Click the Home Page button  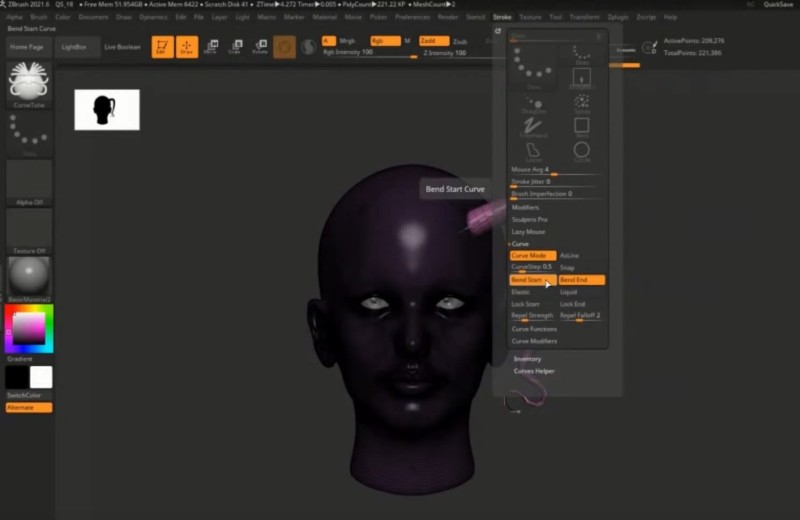(27, 47)
